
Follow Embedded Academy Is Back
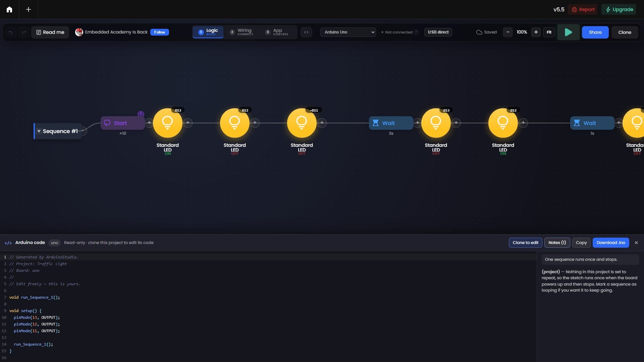click(160, 32)
